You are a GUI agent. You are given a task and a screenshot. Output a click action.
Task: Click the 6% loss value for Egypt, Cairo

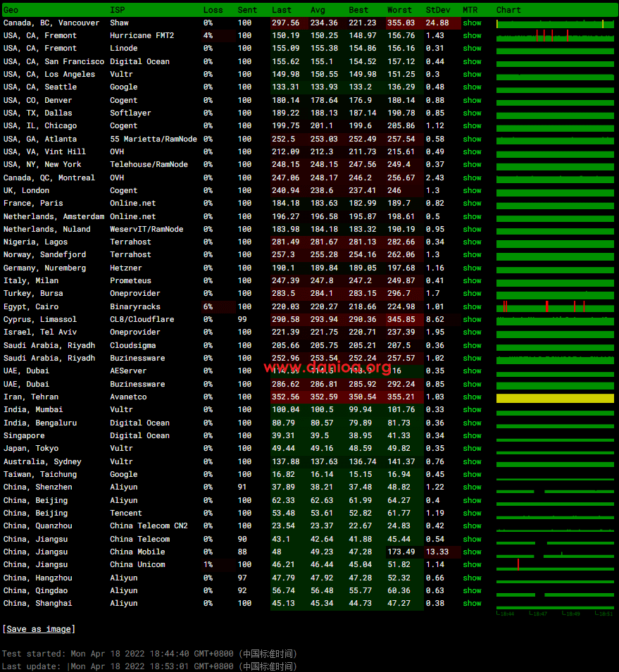208,306
